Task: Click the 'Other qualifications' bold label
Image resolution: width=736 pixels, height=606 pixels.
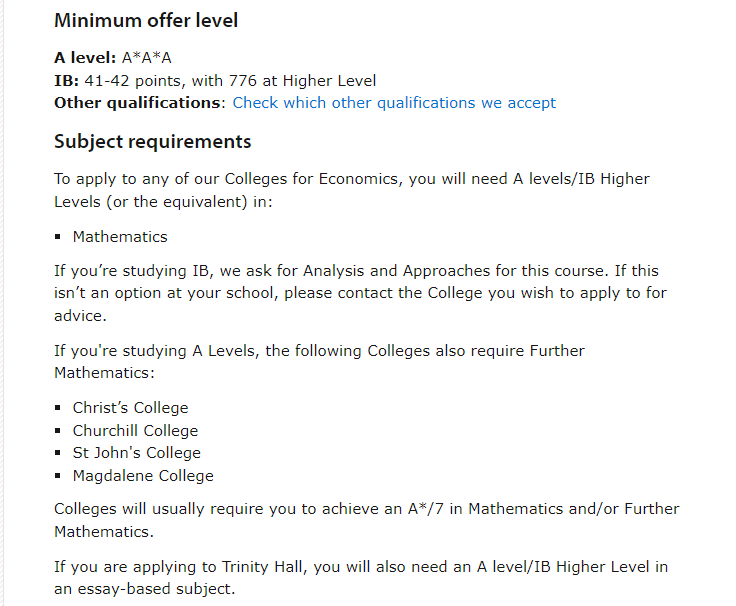Action: [139, 103]
